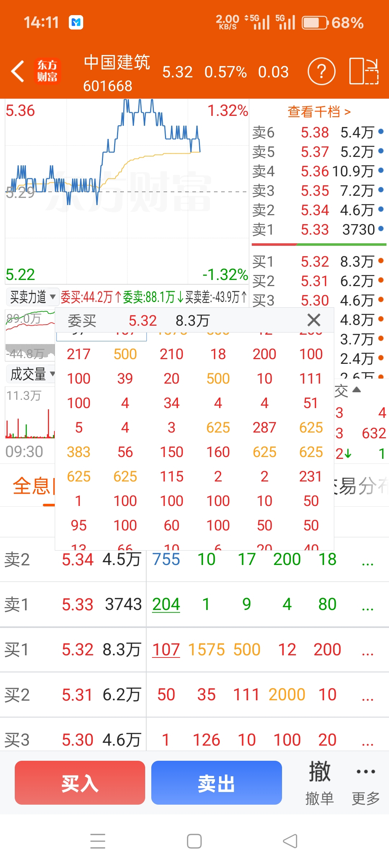
Task: Tap the 卖3 5.35 order row
Action: point(318,191)
